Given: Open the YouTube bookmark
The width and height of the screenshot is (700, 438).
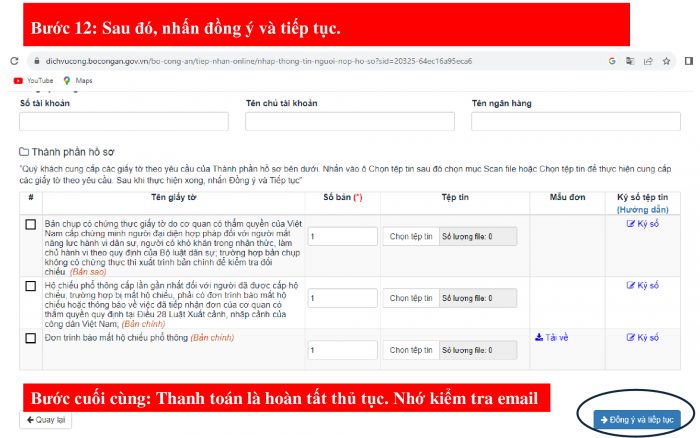Looking at the screenshot, I should (33, 81).
